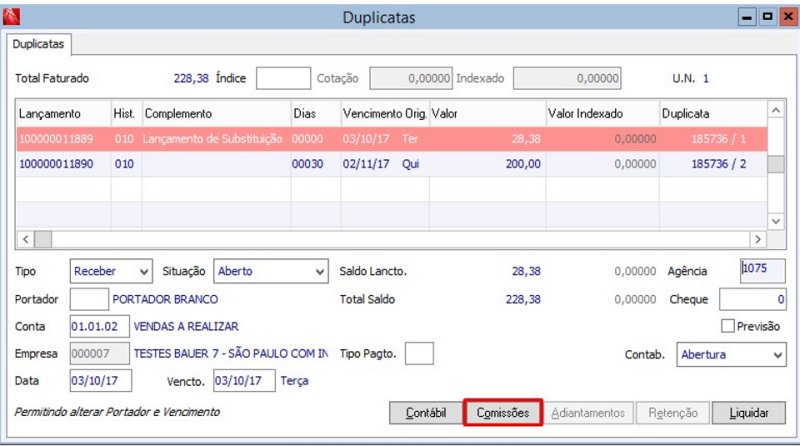Click the Portador code field
Image resolution: width=800 pixels, height=446 pixels.
[89, 299]
